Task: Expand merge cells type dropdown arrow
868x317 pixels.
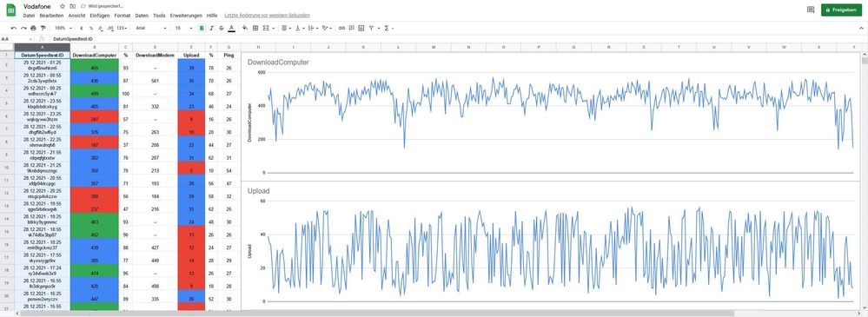Action: 273,28
